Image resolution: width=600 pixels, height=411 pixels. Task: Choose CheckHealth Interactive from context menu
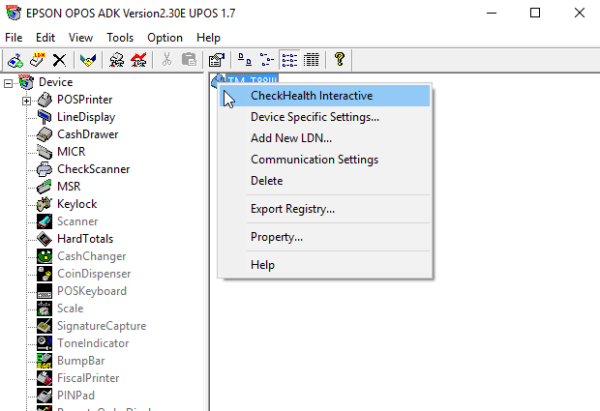pos(311,96)
